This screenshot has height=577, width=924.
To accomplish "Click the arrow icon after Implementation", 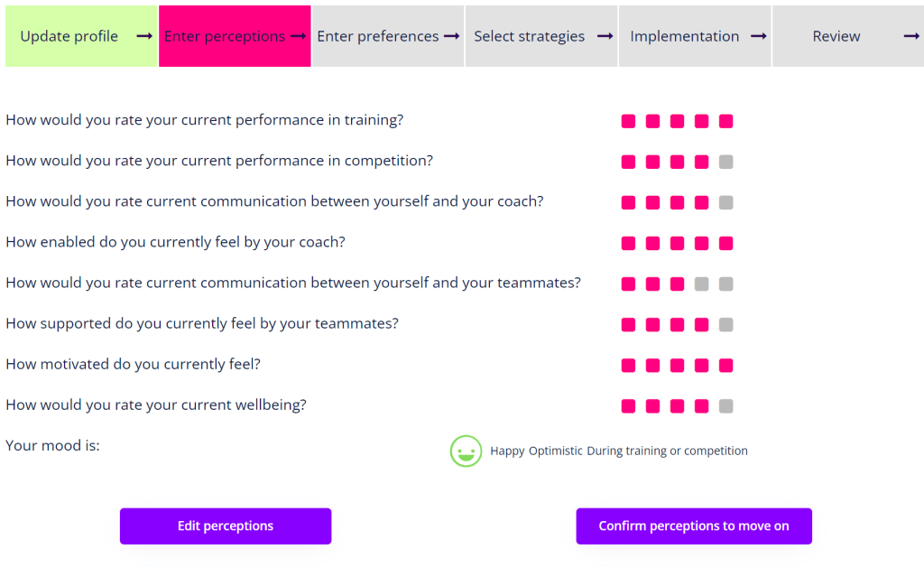I will pyautogui.click(x=759, y=36).
